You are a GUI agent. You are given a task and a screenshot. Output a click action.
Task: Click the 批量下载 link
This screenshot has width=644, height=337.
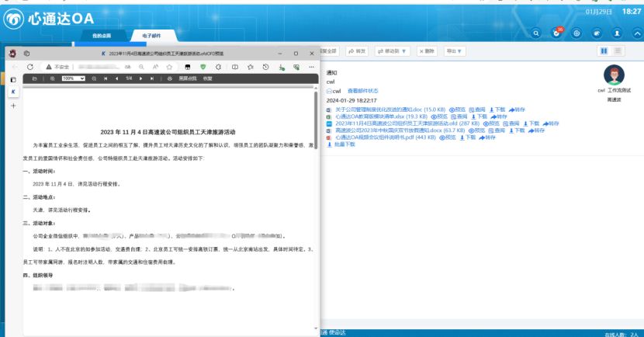point(344,144)
